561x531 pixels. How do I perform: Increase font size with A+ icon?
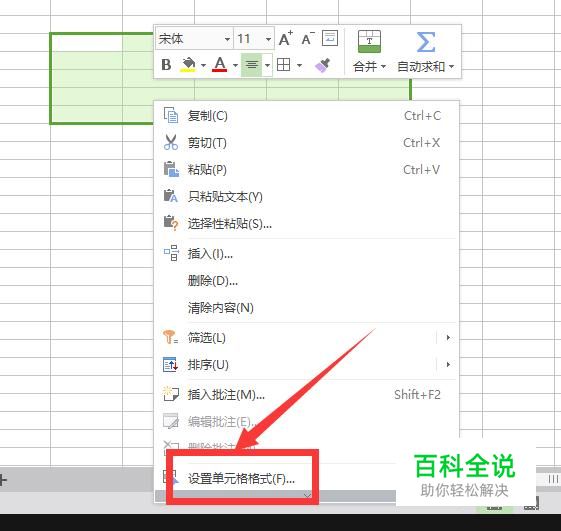(x=286, y=38)
